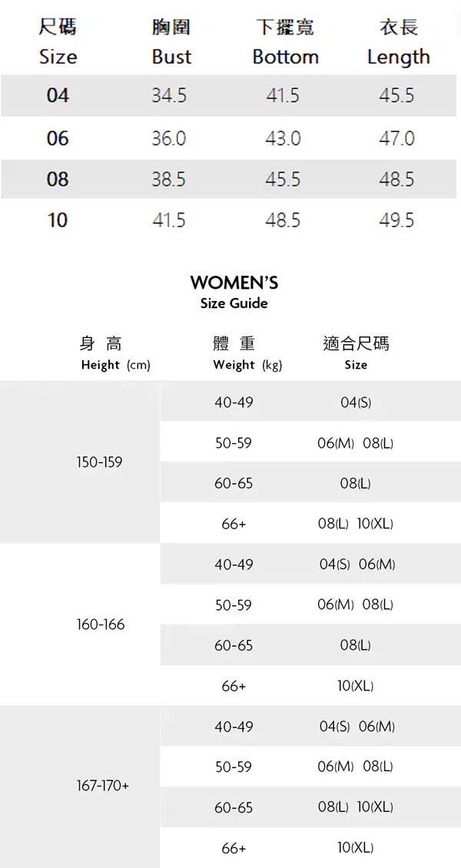Viewport: 461px width, 868px height.
Task: Click the WOMEN'S Size Guide heading
Action: (234, 292)
